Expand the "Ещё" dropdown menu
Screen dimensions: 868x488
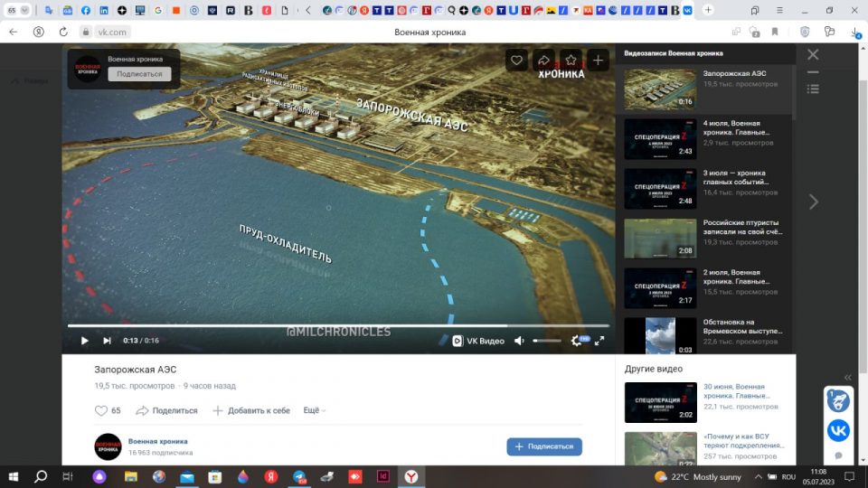coord(314,410)
